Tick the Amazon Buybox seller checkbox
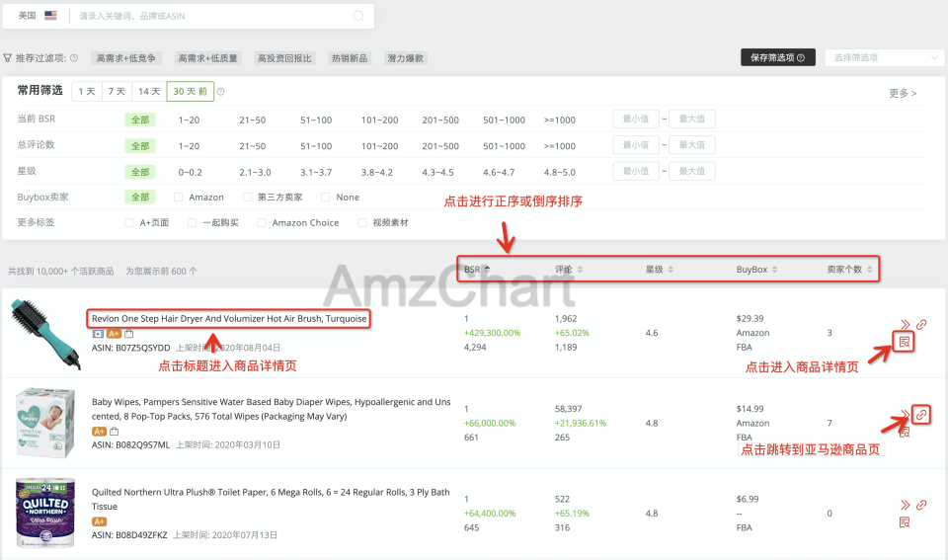 [x=178, y=198]
